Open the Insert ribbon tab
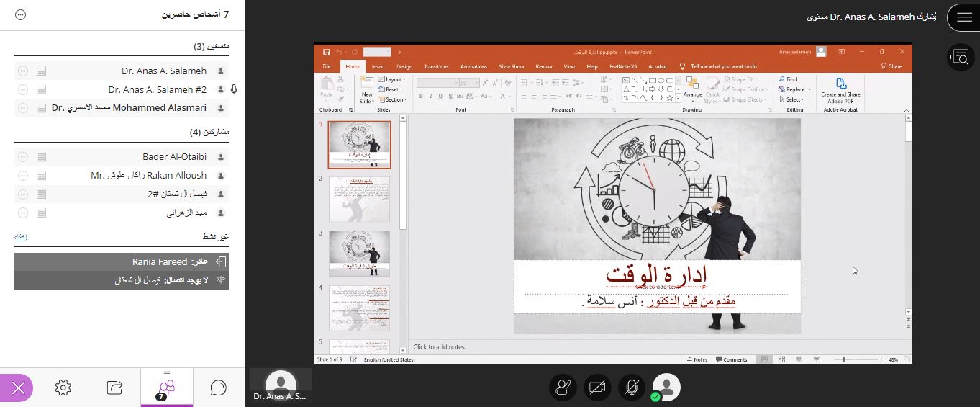This screenshot has width=980, height=407. [378, 66]
